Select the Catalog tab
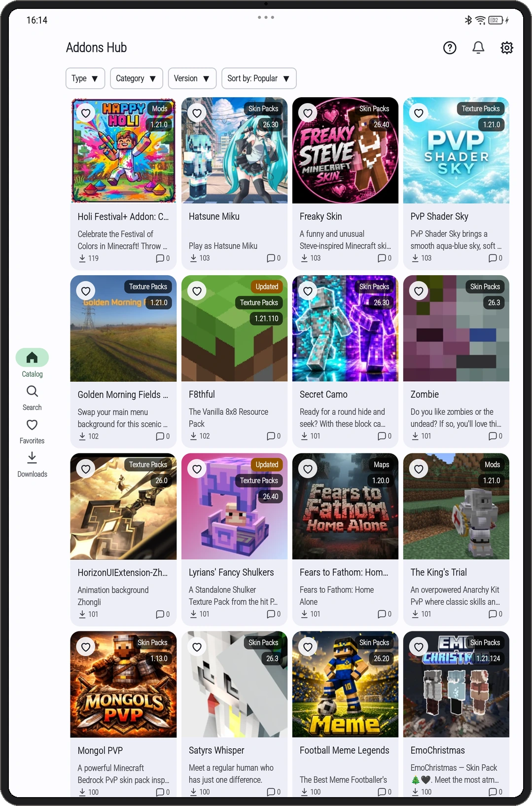The height and width of the screenshot is (806, 532). point(32,364)
